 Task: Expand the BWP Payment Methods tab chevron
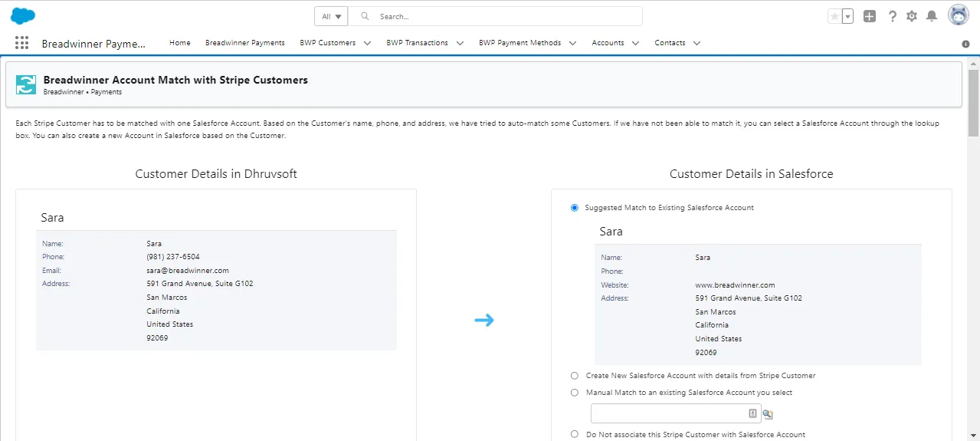tap(573, 43)
